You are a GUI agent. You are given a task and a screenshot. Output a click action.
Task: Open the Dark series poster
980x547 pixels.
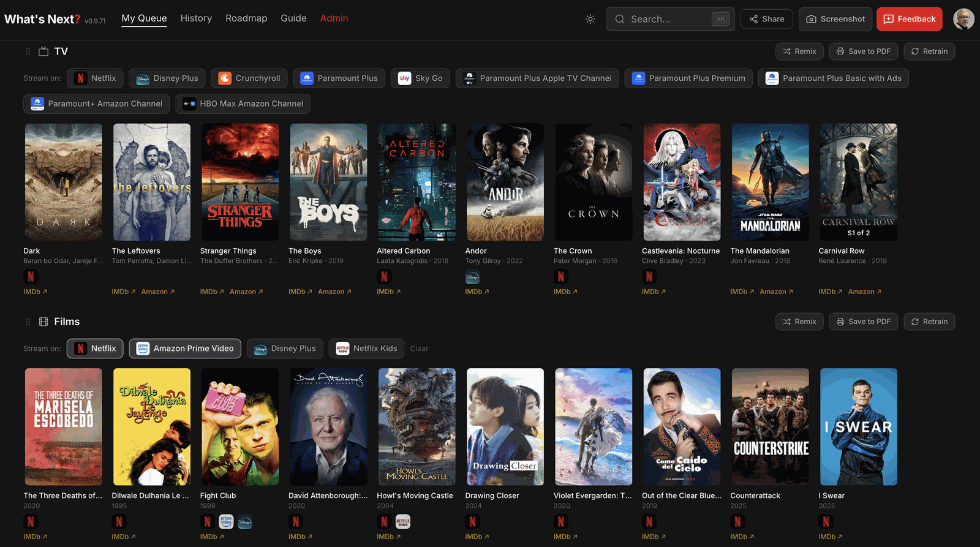click(x=64, y=182)
